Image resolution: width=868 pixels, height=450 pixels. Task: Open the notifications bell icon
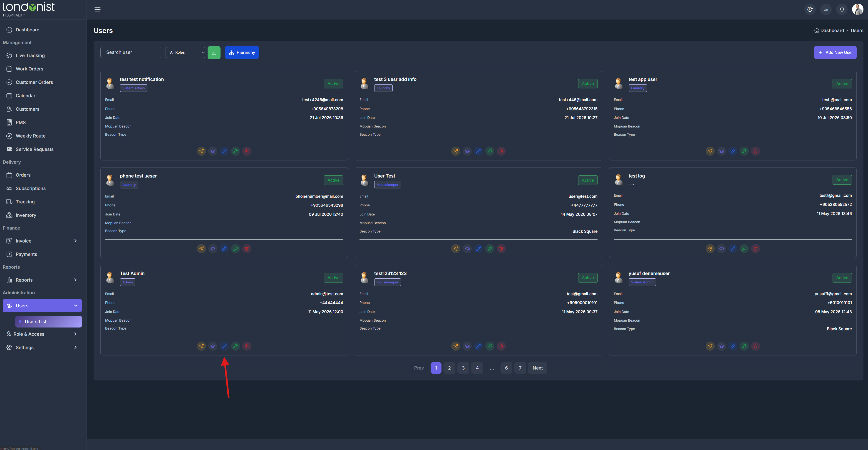click(842, 10)
